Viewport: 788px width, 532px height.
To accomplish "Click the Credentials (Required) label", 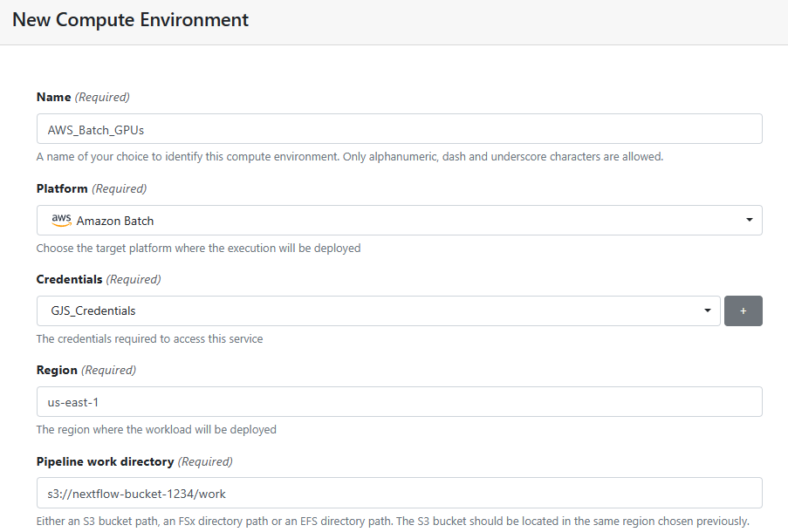I will pyautogui.click(x=99, y=279).
